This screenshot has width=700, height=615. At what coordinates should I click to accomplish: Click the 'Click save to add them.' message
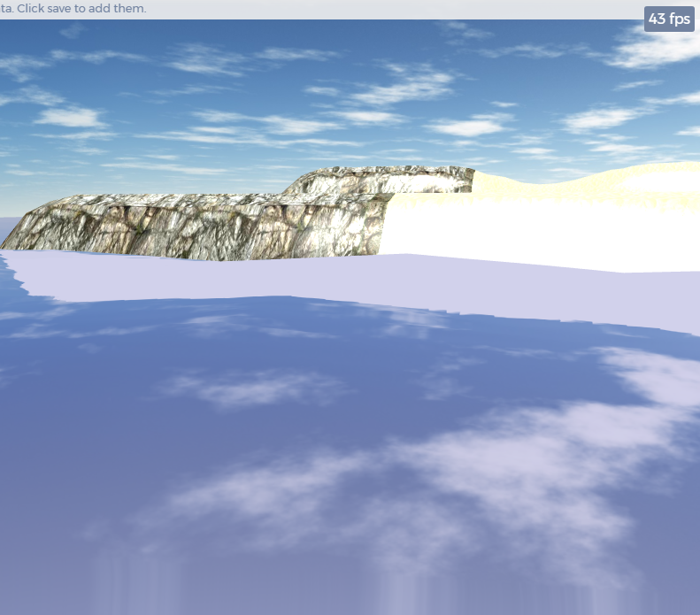[x=81, y=9]
